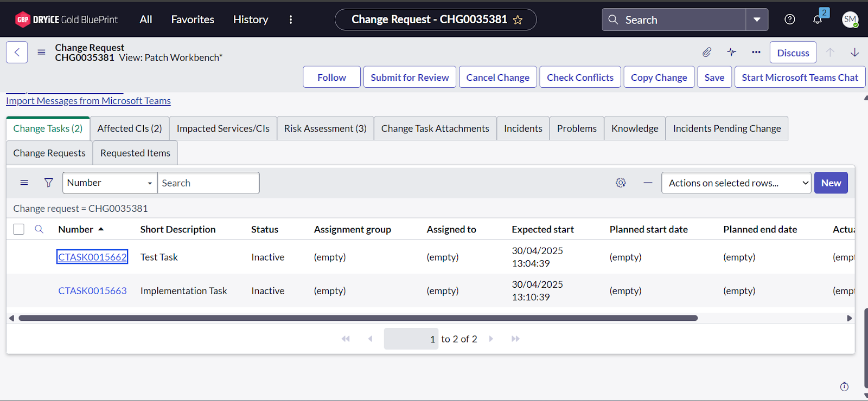Open task CTASK0015663 link
This screenshot has width=868, height=401.
[92, 291]
